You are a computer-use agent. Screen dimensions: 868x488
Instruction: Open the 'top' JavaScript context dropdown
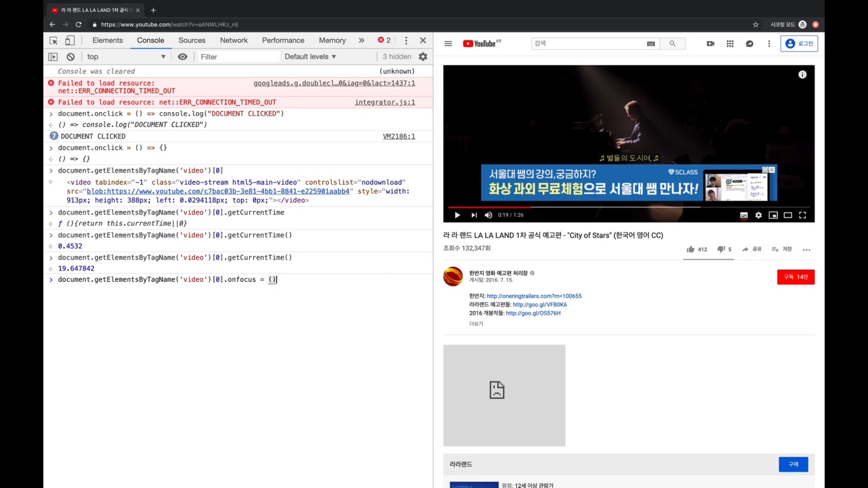[x=126, y=57]
